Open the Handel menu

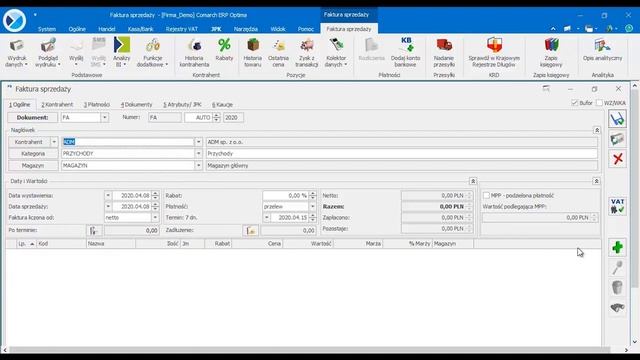(107, 29)
